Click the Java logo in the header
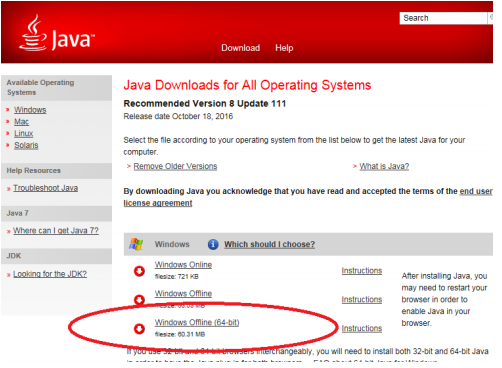The height and width of the screenshot is (368, 502). pyautogui.click(x=57, y=34)
